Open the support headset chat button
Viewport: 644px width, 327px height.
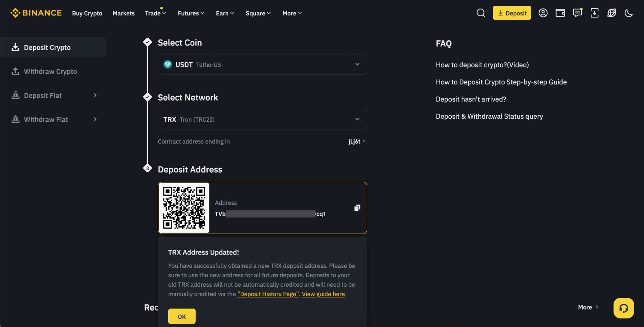(x=624, y=308)
